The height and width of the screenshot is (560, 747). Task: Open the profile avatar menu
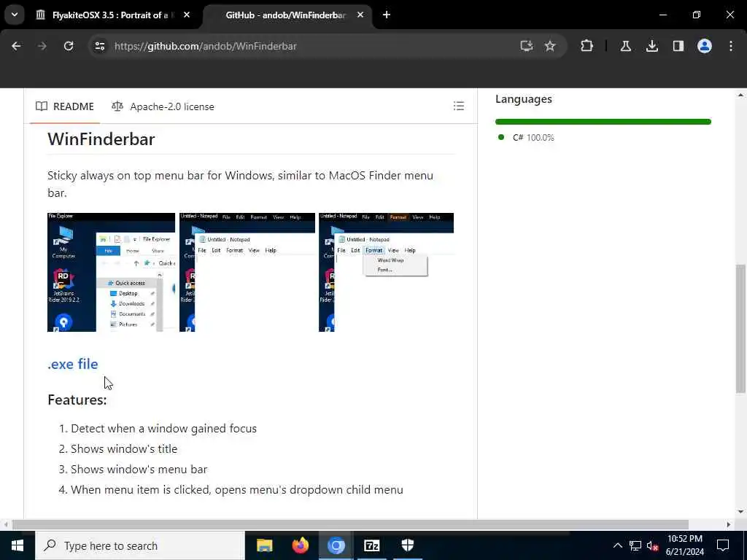tap(705, 46)
